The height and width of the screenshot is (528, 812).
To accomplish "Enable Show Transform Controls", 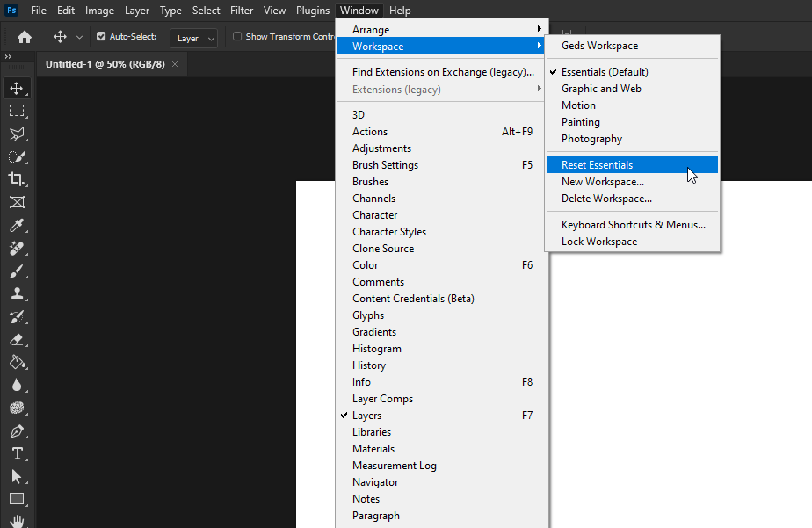I will point(236,36).
